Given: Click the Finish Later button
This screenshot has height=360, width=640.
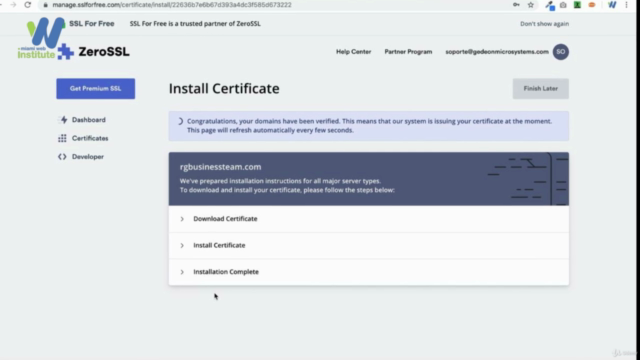Looking at the screenshot, I should (540, 89).
